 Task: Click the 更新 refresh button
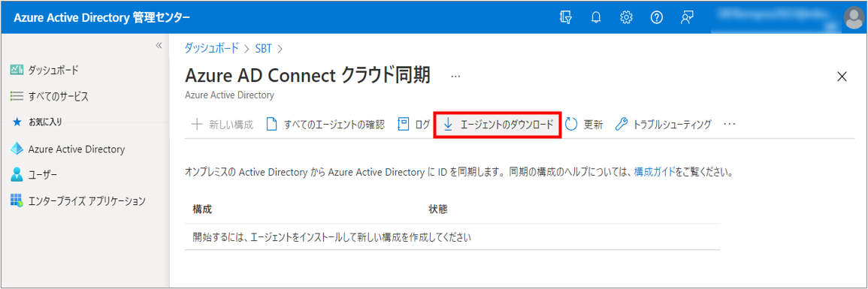[585, 125]
